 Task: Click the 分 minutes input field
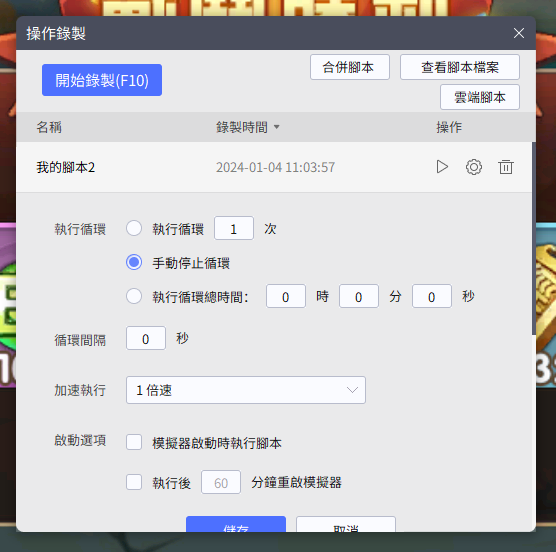(359, 296)
